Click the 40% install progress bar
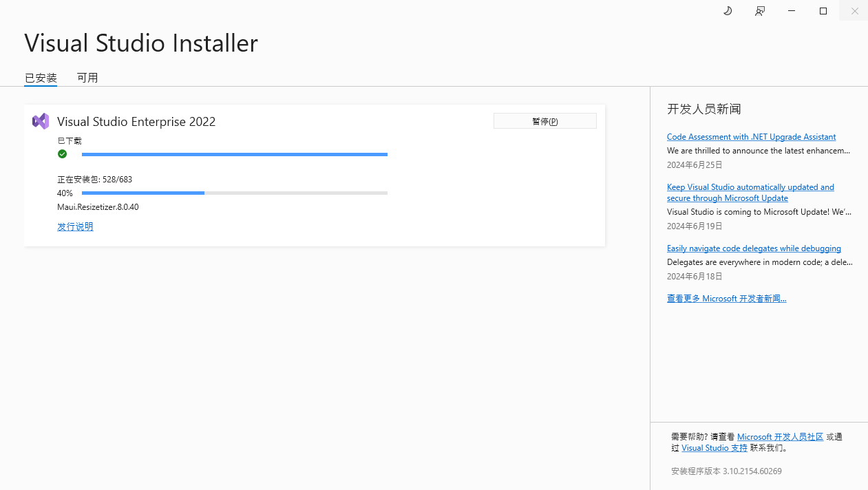 coord(234,193)
